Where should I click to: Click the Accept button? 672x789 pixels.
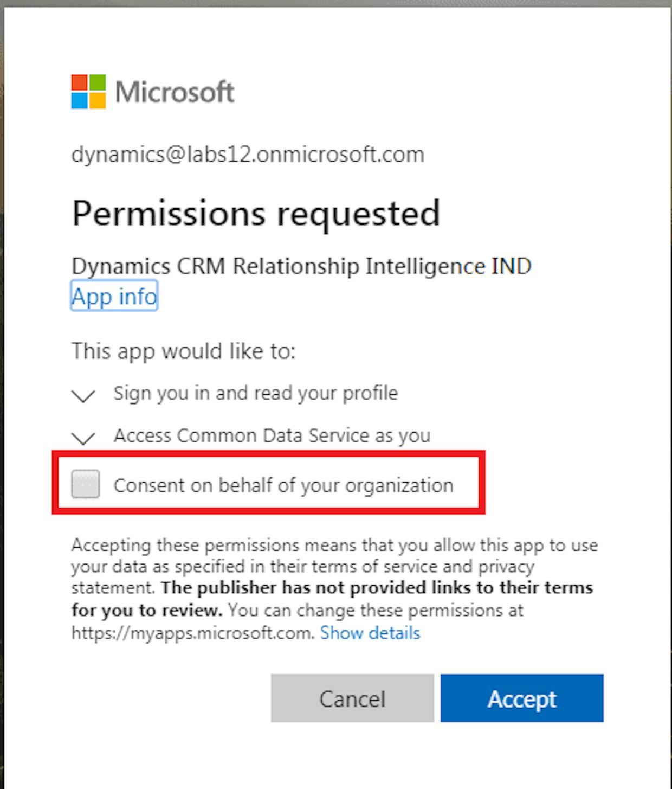[522, 698]
